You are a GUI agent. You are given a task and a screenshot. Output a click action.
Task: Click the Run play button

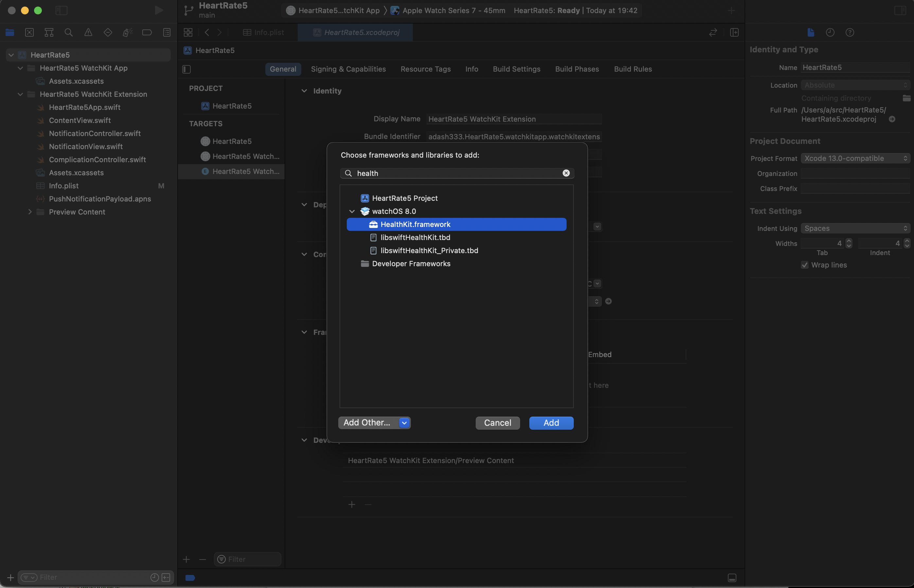(x=159, y=10)
